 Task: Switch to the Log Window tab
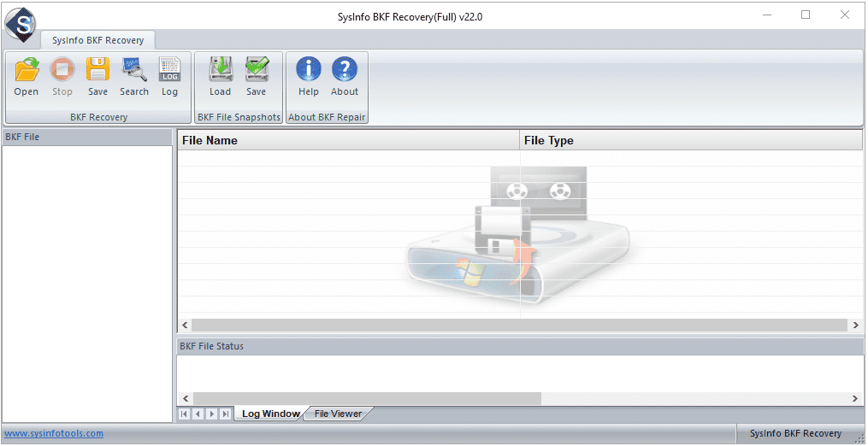pyautogui.click(x=270, y=414)
